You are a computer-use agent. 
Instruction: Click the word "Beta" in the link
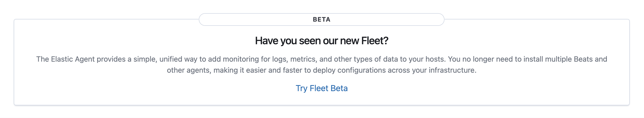(339, 88)
